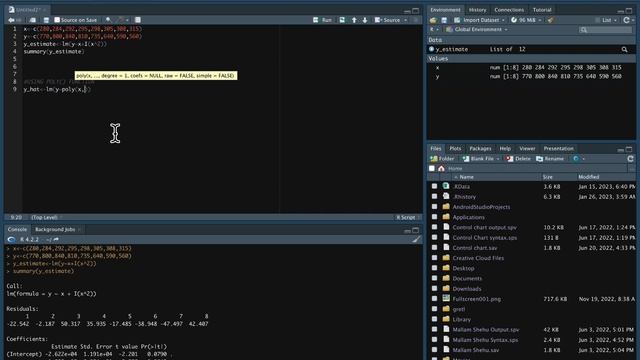640x360 pixels.
Task: Load workspace open-folder icon in Environment pane
Action: [x=433, y=20]
